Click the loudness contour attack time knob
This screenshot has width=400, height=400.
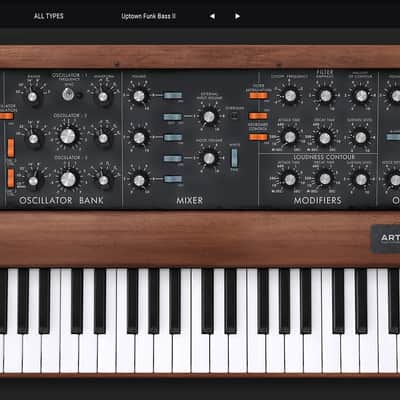tap(290, 180)
